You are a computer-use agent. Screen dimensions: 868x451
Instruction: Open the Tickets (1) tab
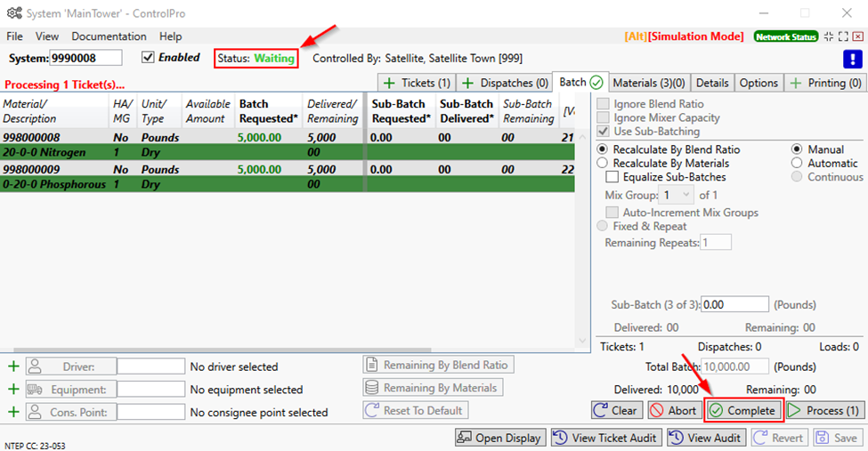417,83
